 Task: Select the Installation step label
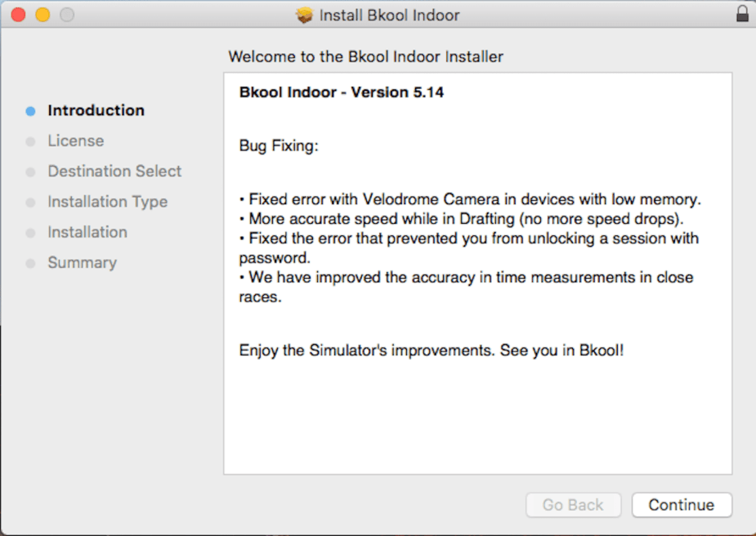click(87, 232)
